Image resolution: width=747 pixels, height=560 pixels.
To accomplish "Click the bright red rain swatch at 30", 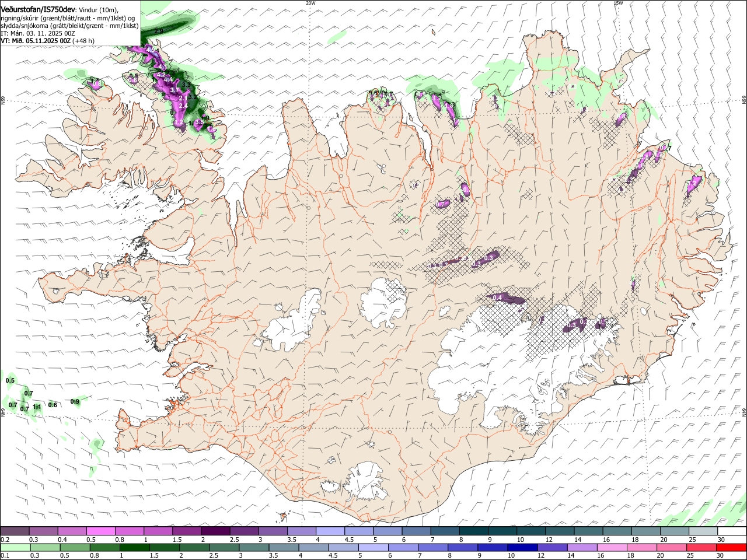I will tap(731, 548).
